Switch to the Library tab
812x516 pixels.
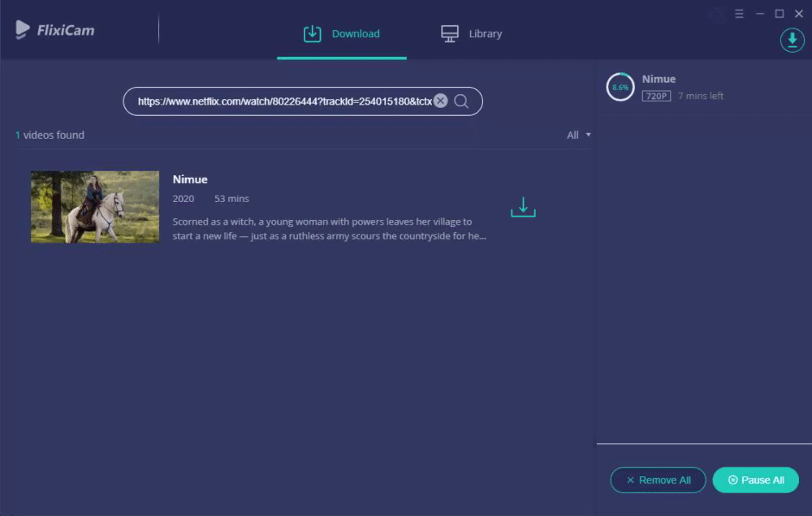click(471, 33)
